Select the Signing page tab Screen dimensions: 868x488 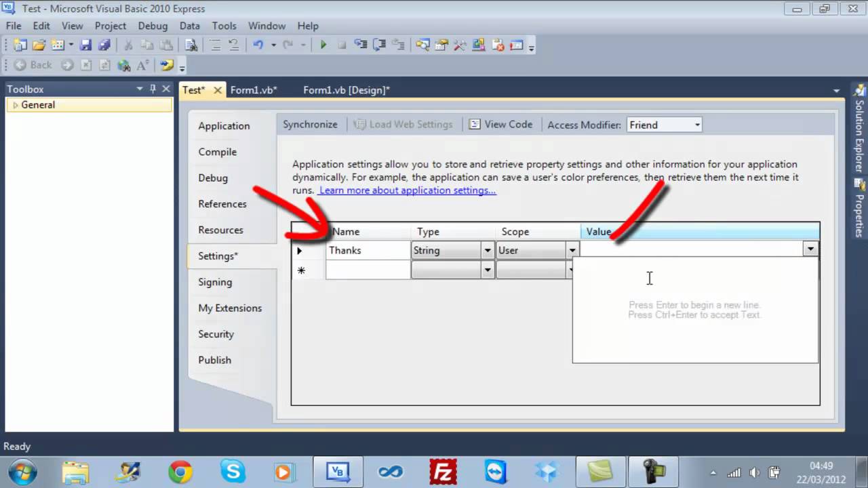(215, 282)
